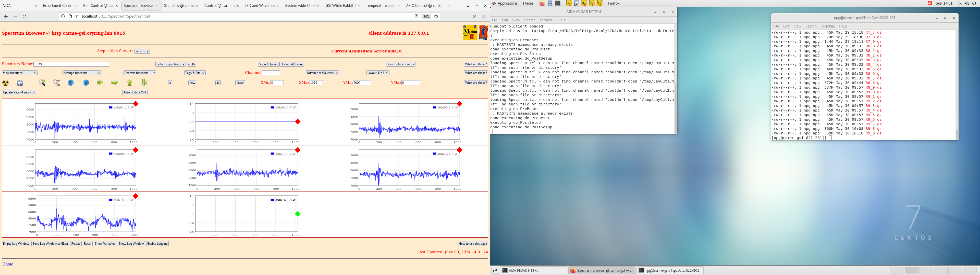Click the red diamond marker on aida01 plot

pyautogui.click(x=136, y=104)
